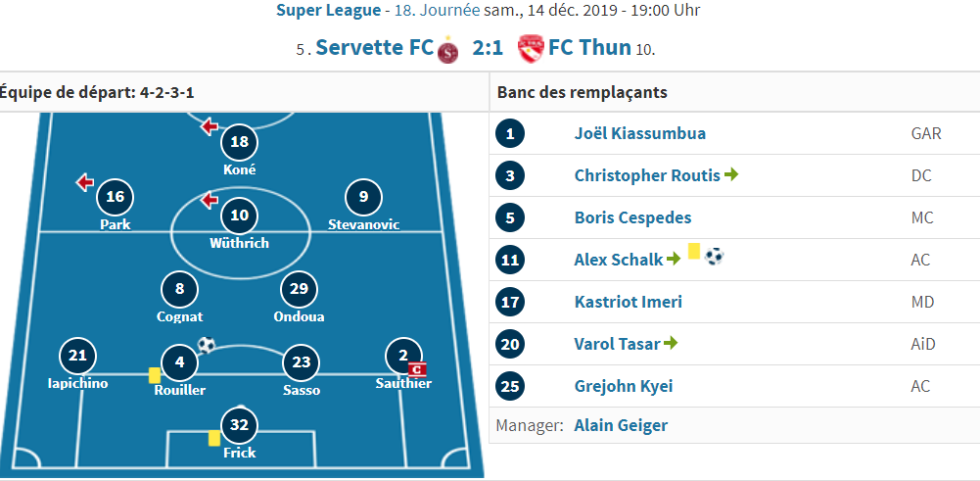Click the FC Thun club crest
980x481 pixels.
click(531, 48)
